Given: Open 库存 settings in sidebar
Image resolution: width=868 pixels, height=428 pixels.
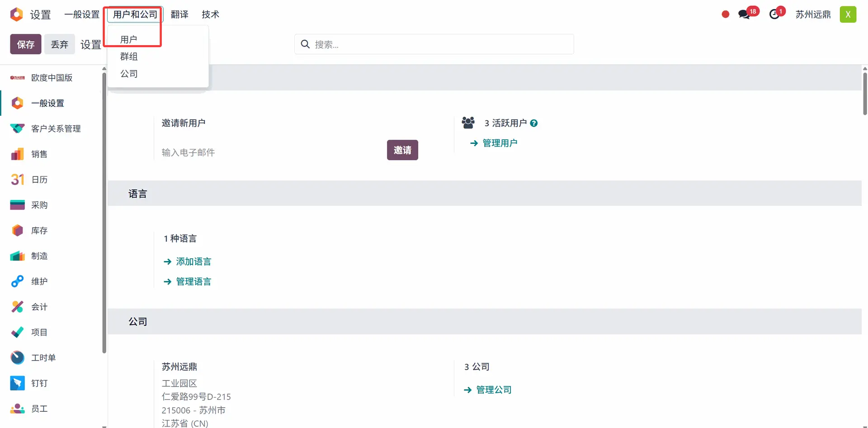Looking at the screenshot, I should pos(39,231).
